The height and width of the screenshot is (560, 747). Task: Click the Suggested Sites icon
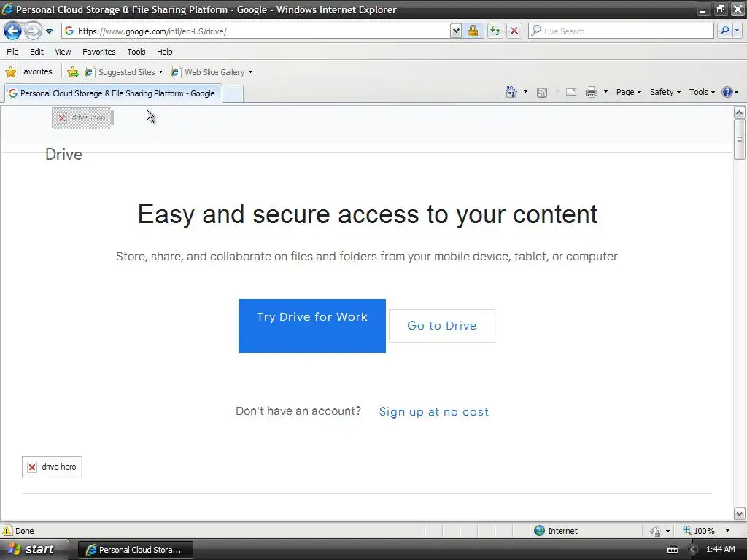pyautogui.click(x=90, y=72)
